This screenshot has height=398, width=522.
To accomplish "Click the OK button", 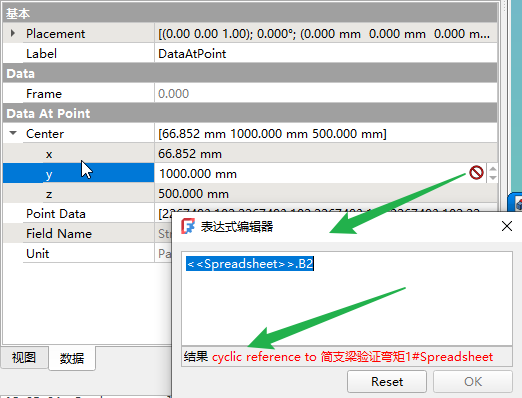I will pyautogui.click(x=473, y=381).
